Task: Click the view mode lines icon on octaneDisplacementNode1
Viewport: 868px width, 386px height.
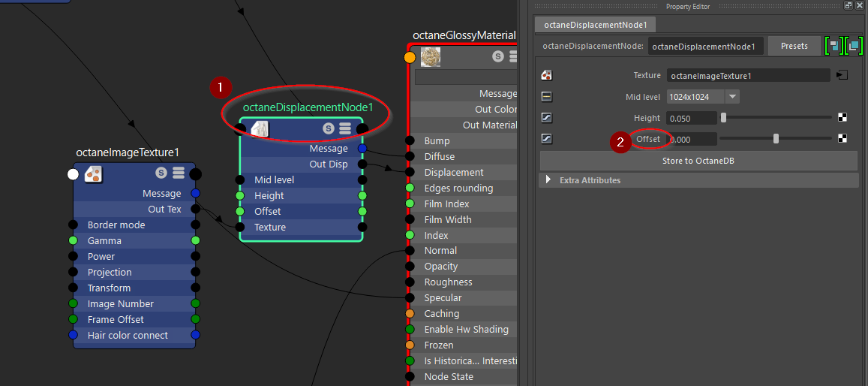Action: (345, 129)
